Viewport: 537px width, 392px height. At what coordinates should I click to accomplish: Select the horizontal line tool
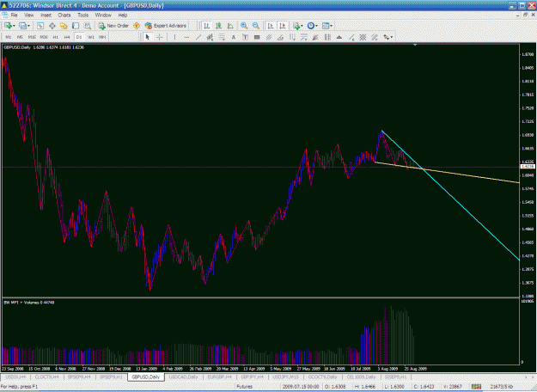[186, 37]
